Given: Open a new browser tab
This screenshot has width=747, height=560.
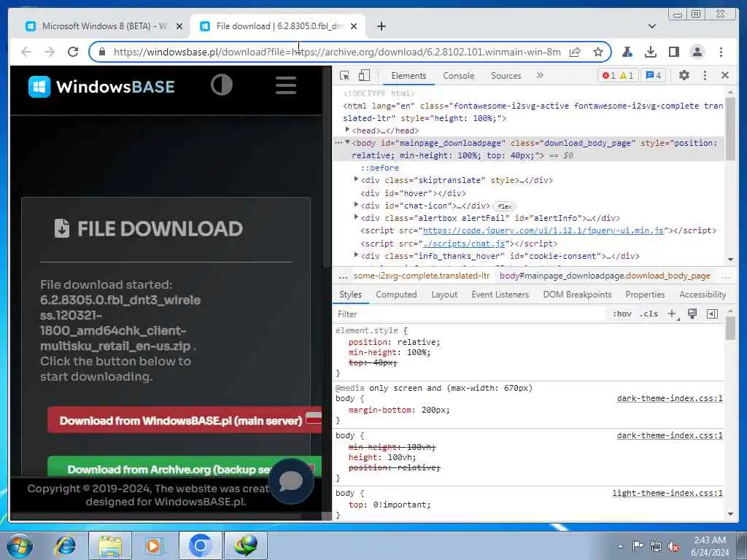Looking at the screenshot, I should tap(381, 26).
